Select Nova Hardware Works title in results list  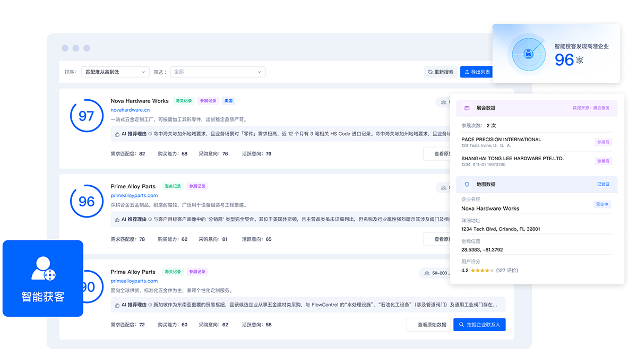(140, 101)
